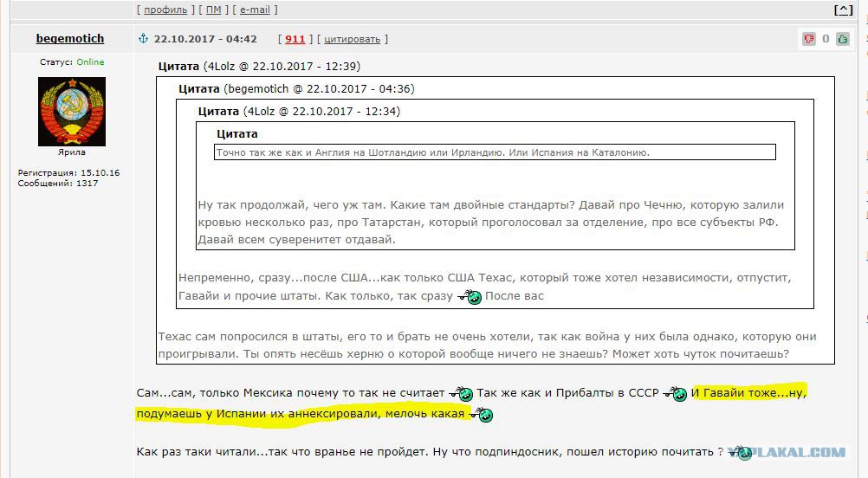Jump to top with the [^] link
Screen dimensions: 868x478
point(843,10)
